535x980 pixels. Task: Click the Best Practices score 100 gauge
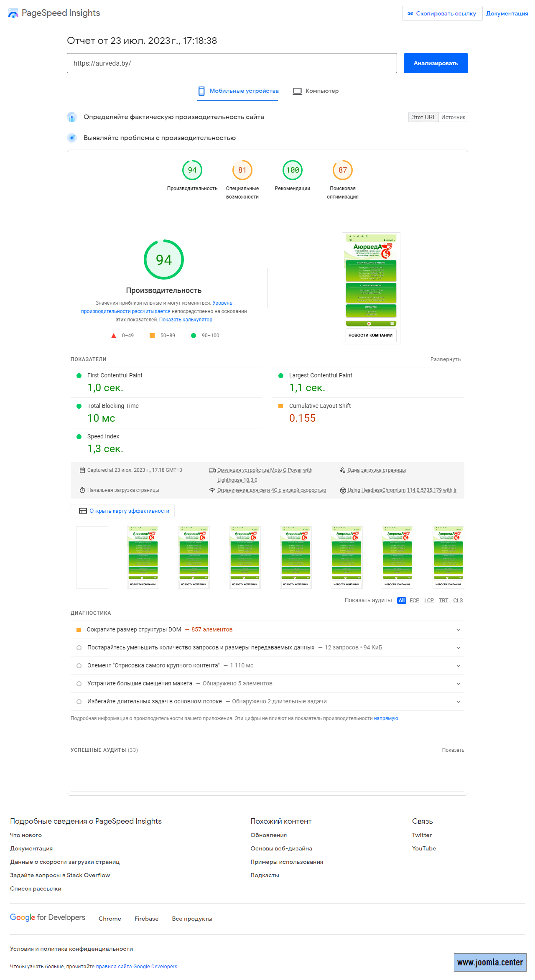click(293, 170)
